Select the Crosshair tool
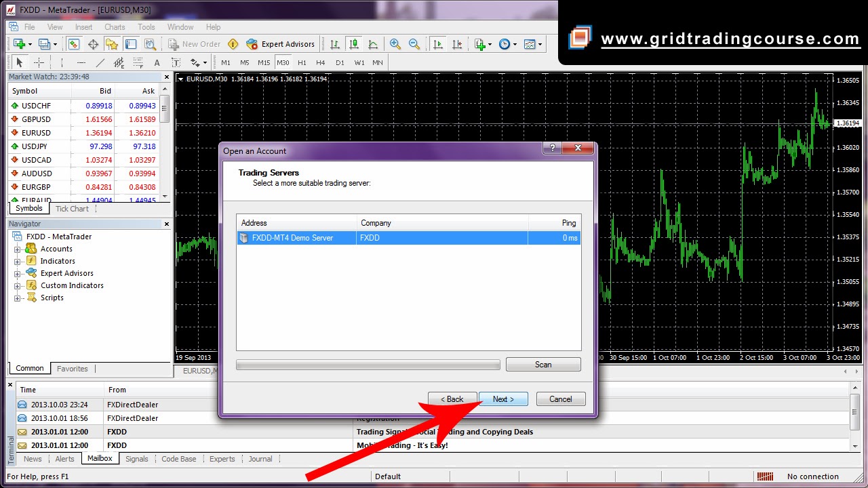The image size is (868, 488). point(39,62)
